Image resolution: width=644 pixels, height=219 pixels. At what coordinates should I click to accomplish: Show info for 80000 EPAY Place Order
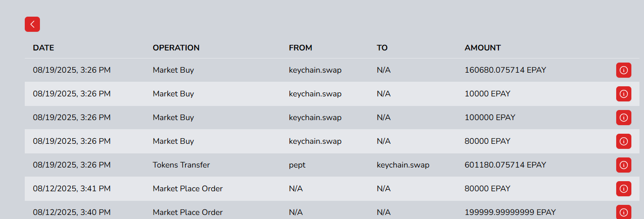[x=623, y=189]
